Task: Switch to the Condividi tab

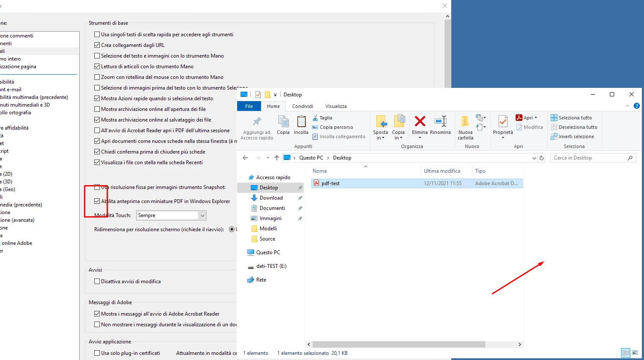Action: coord(302,106)
